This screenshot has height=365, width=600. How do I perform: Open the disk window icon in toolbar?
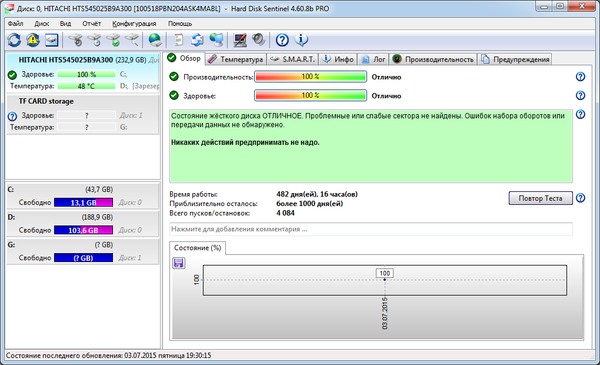coord(52,40)
